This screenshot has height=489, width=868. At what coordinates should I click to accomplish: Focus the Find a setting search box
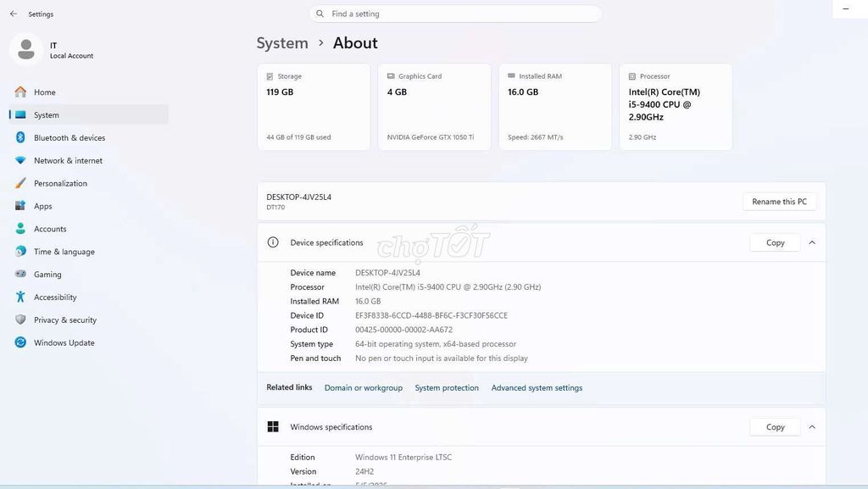(455, 14)
